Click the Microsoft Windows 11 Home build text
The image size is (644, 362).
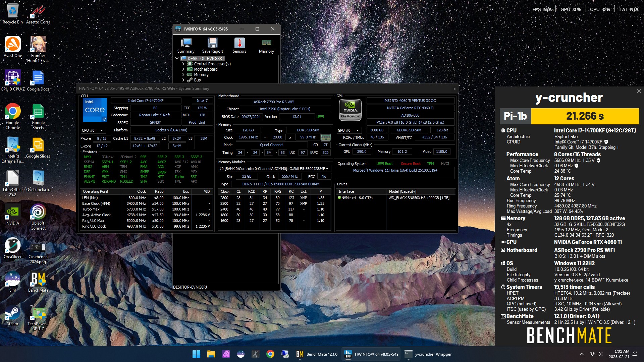395,170
